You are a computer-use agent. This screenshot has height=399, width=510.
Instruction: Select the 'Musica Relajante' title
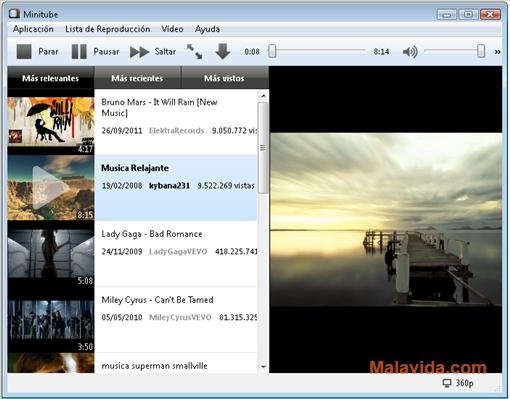tap(135, 168)
